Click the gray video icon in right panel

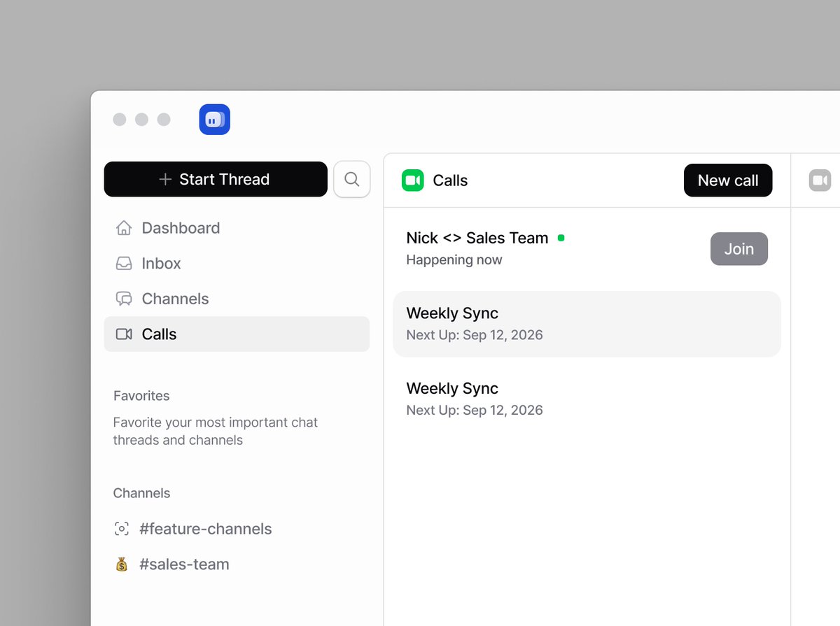(x=820, y=180)
